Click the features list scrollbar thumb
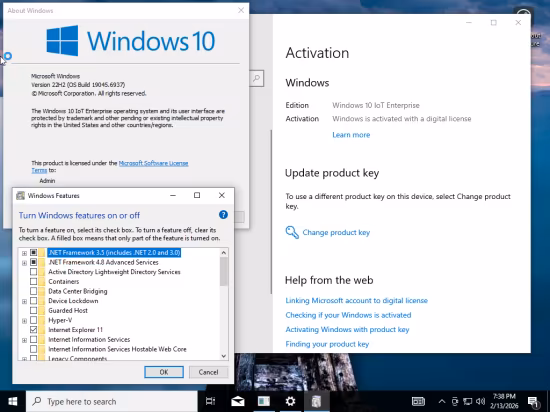 pyautogui.click(x=224, y=271)
